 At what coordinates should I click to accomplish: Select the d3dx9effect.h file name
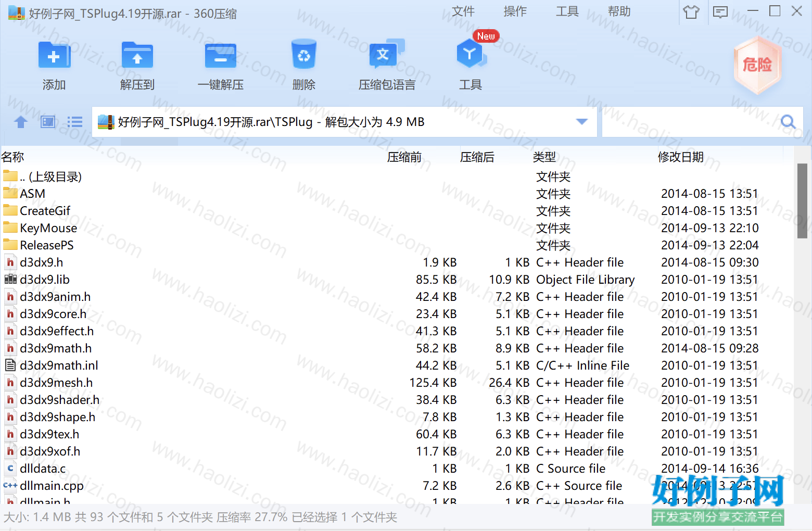tap(57, 331)
